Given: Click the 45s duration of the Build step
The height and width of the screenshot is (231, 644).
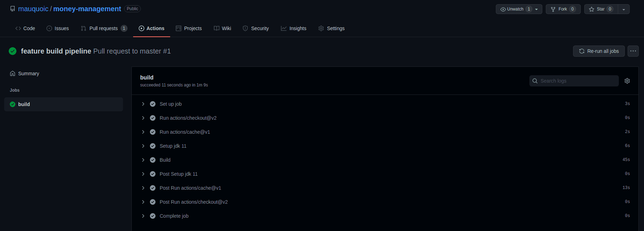Looking at the screenshot, I should point(626,160).
